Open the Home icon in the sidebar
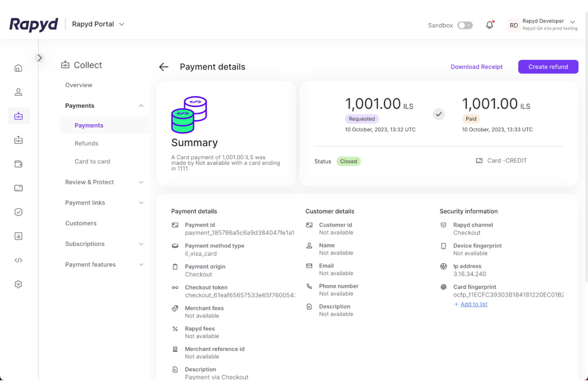The width and height of the screenshot is (588, 392). coord(18,68)
